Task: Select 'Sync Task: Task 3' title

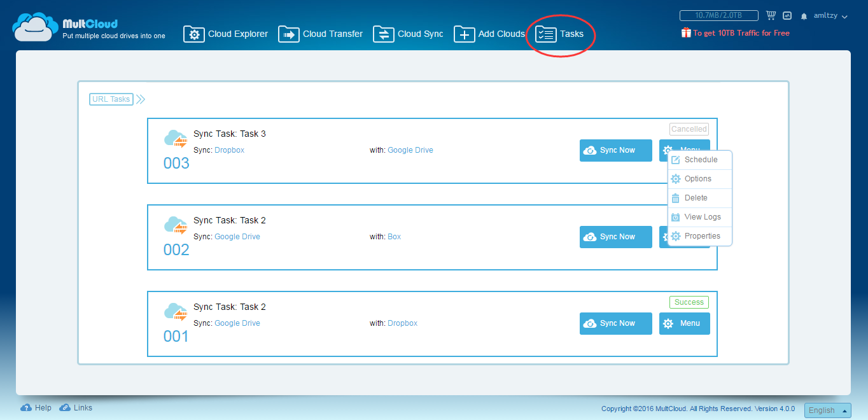Action: [230, 134]
